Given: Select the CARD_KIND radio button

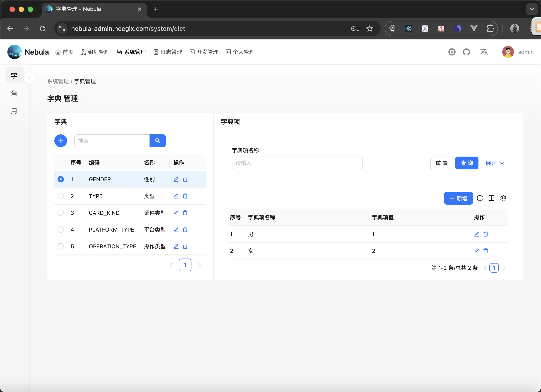Looking at the screenshot, I should [x=60, y=213].
